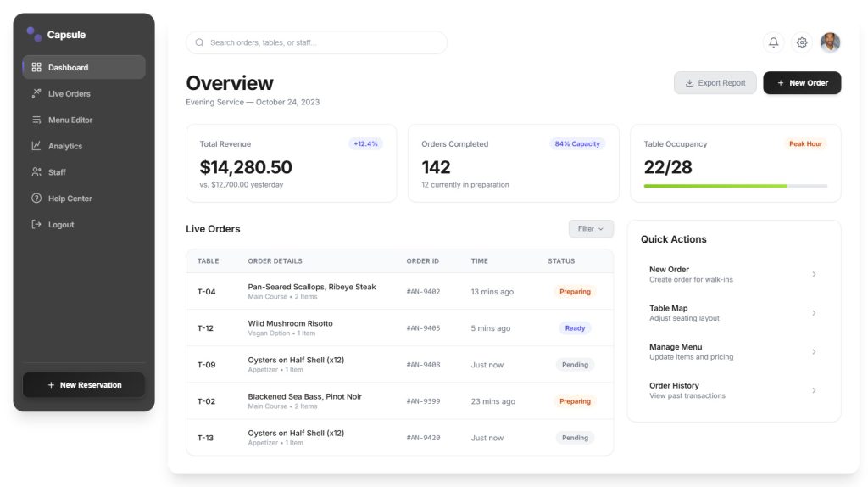Click the New Reservation button
Image resolution: width=868 pixels, height=487 pixels.
point(84,385)
